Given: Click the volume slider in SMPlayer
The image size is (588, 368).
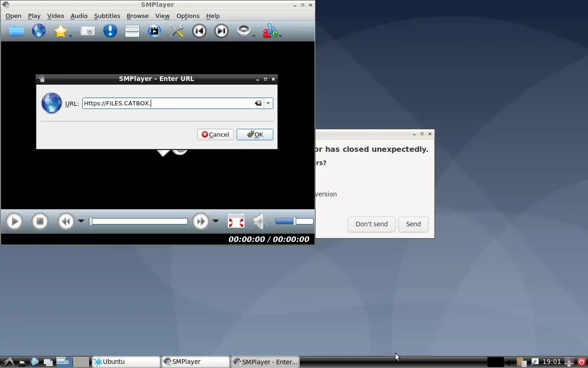Looking at the screenshot, I should pos(294,222).
